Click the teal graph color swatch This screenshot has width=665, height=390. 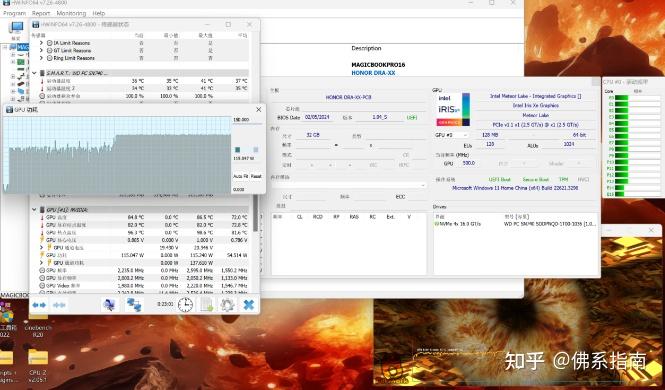(238, 150)
